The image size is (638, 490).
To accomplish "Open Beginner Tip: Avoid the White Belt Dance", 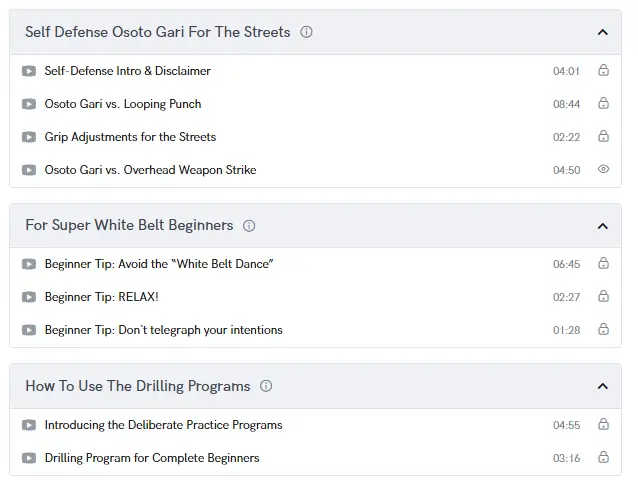I will click(159, 264).
